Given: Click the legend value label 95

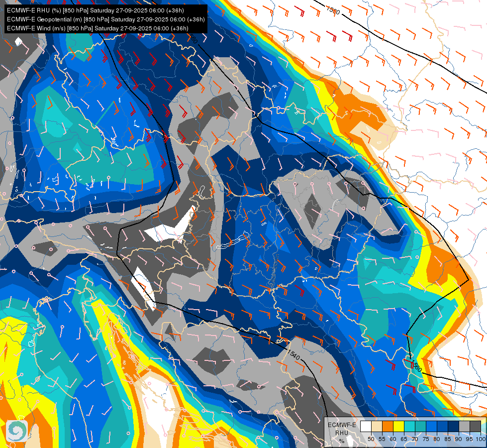Looking at the screenshot, I should pos(470,439).
